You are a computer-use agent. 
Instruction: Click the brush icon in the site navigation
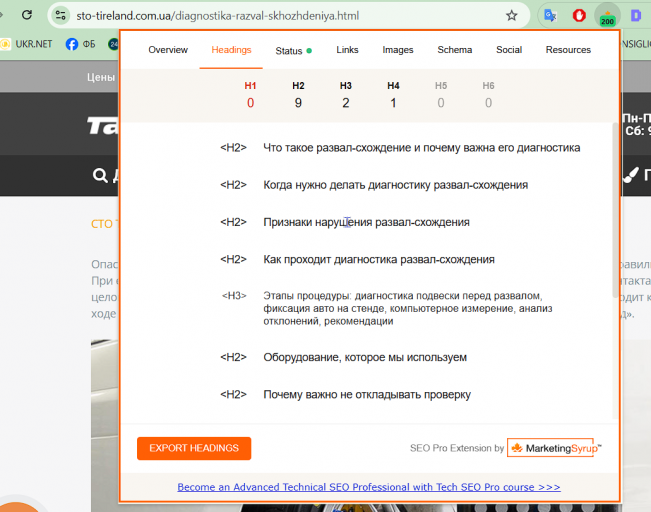630,175
